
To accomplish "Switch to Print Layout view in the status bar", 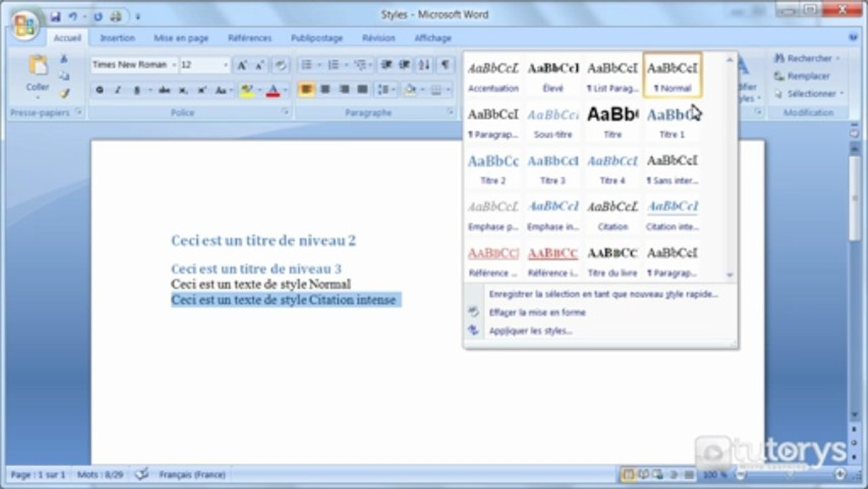I will coord(628,474).
